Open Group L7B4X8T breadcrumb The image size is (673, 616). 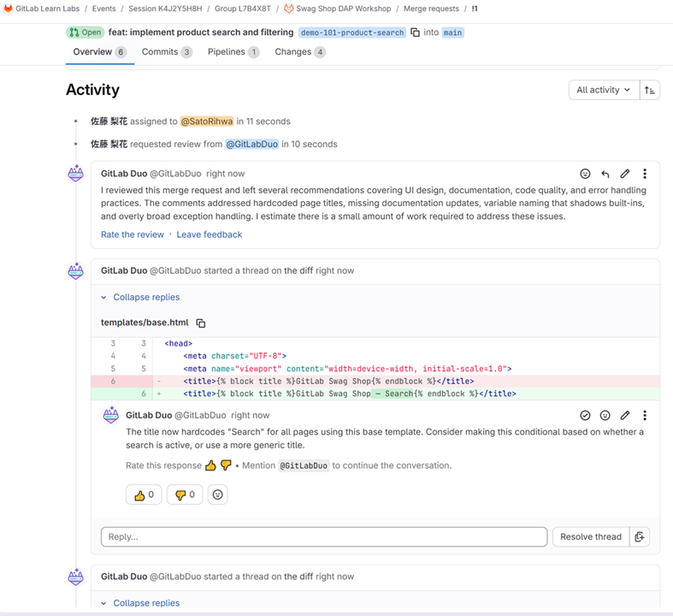(243, 9)
